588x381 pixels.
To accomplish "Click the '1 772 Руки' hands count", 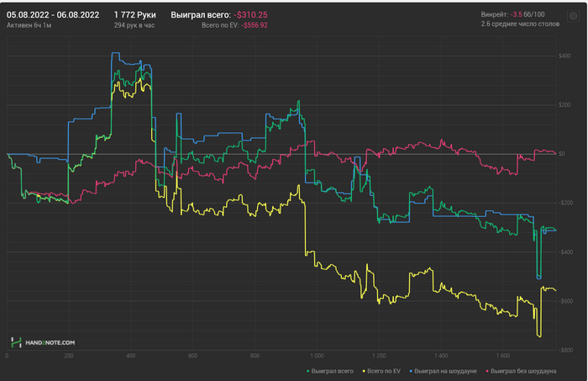I will (x=135, y=15).
